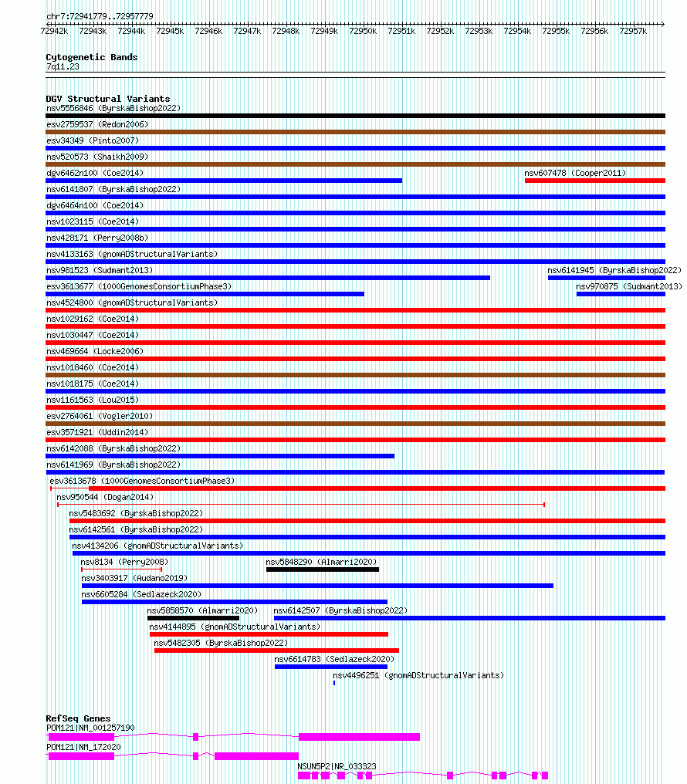Click the large magenta exon of POM121|NM_001257190
Screen dimensions: 687x784
359,736
